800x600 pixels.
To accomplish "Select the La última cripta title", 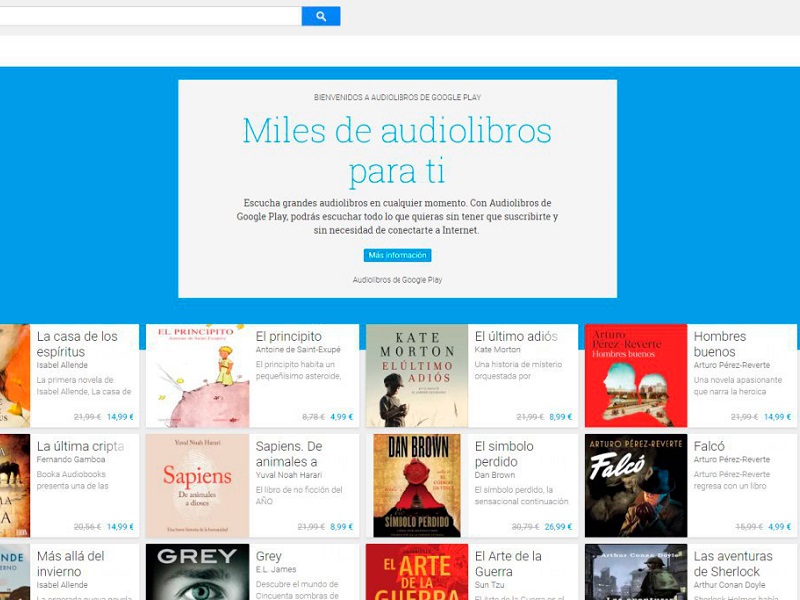I will click(x=81, y=446).
